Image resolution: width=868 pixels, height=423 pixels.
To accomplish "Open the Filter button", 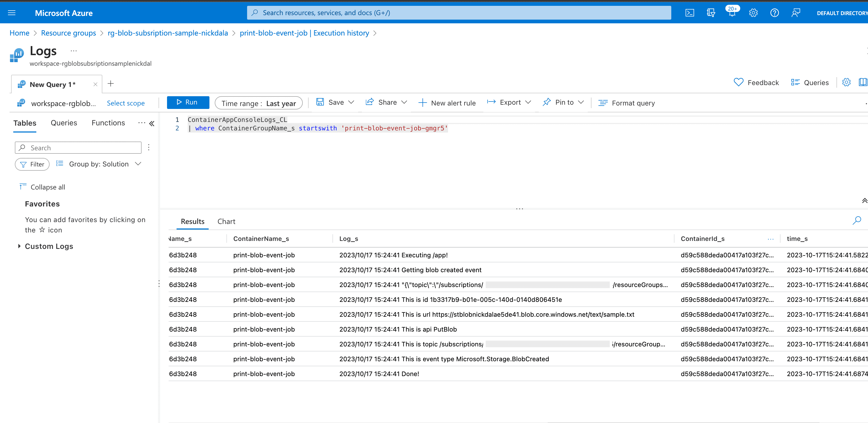I will click(x=32, y=164).
